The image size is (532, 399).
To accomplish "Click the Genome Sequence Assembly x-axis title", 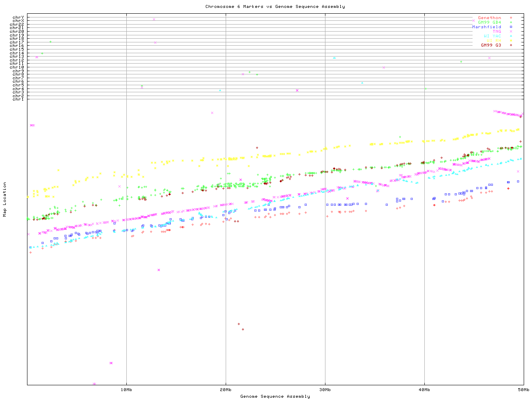I will pyautogui.click(x=275, y=397).
